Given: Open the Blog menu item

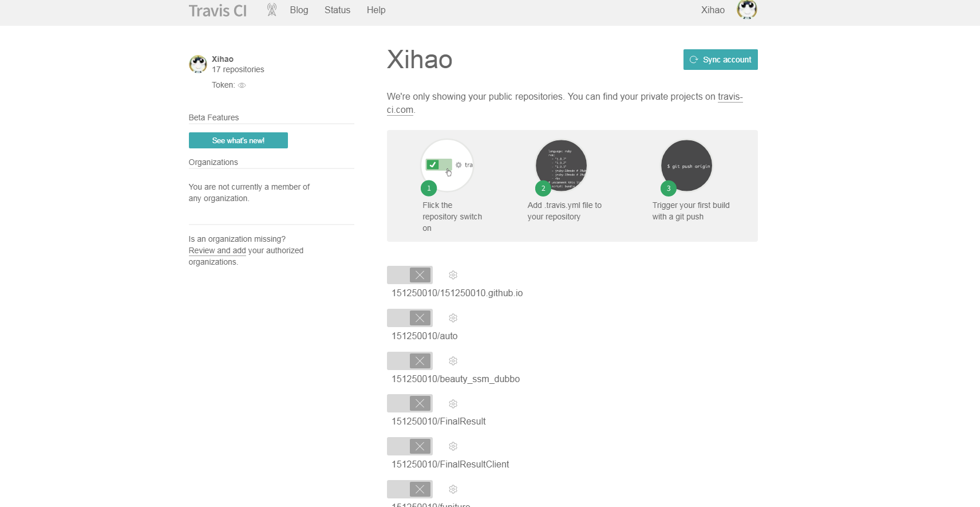Looking at the screenshot, I should 299,10.
